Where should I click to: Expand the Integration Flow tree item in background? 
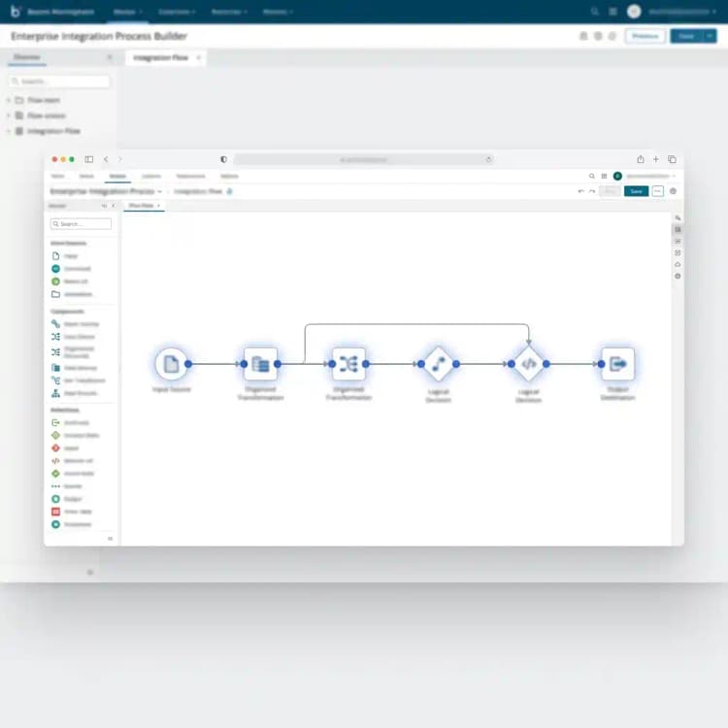pos(9,131)
